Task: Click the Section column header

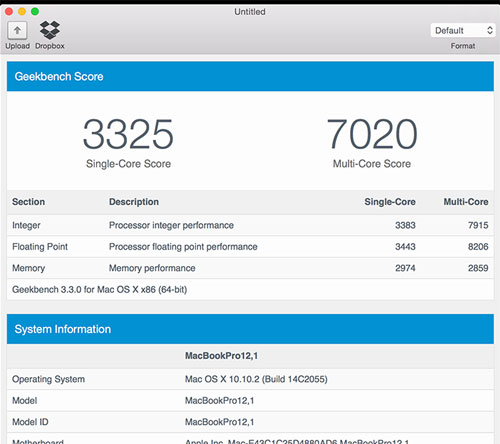Action: pos(28,202)
